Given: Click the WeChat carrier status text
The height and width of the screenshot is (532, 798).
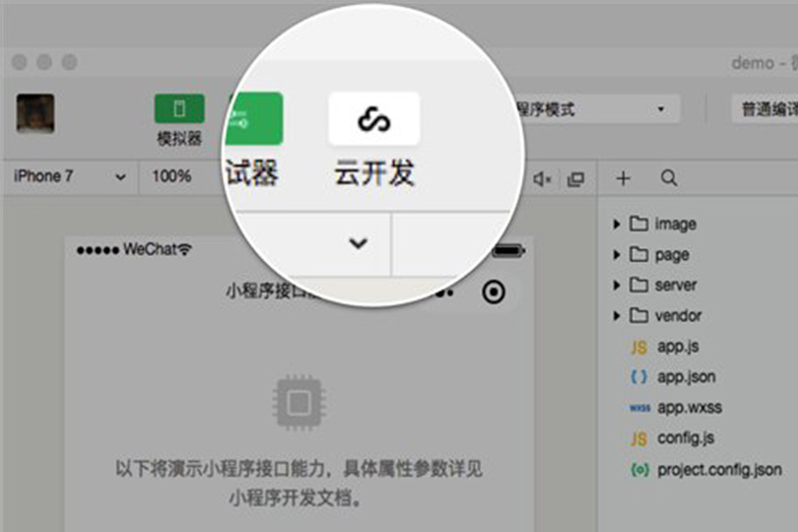Looking at the screenshot, I should [x=149, y=249].
